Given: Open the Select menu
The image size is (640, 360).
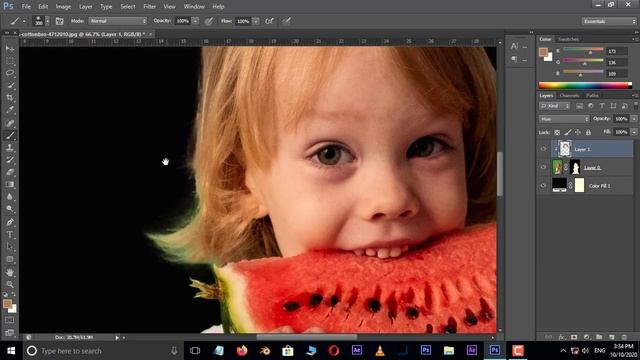Looking at the screenshot, I should pyautogui.click(x=128, y=7).
